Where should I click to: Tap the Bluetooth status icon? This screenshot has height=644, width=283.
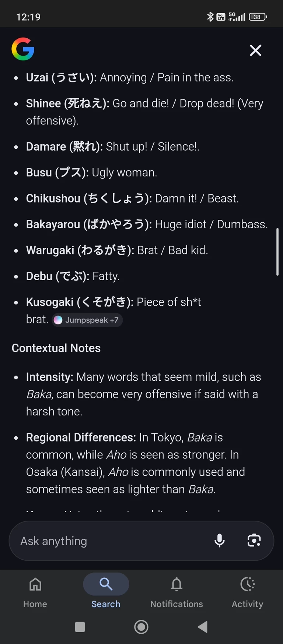click(210, 17)
